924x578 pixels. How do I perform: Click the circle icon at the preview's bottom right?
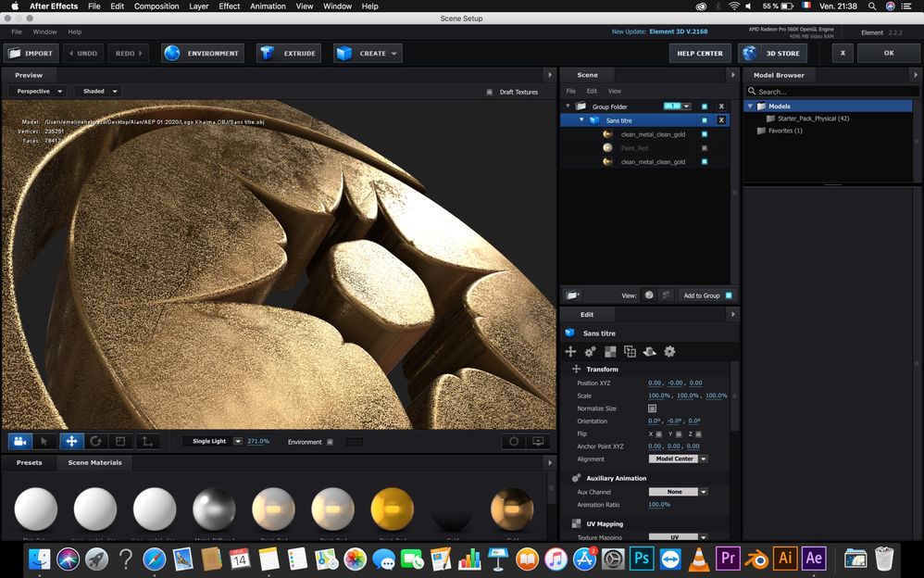point(514,441)
